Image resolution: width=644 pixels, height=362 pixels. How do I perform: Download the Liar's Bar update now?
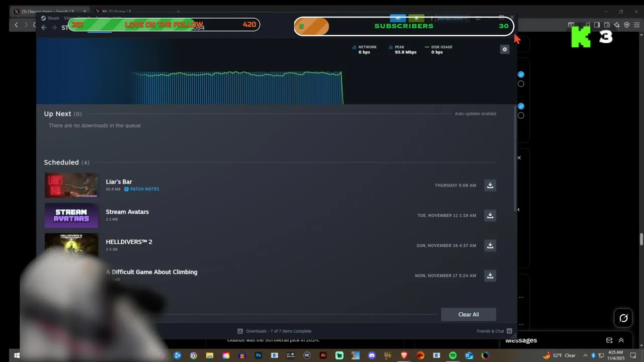(490, 186)
